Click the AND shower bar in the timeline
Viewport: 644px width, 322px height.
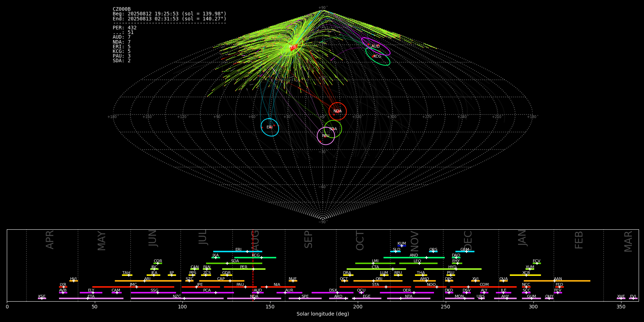pos(414,257)
